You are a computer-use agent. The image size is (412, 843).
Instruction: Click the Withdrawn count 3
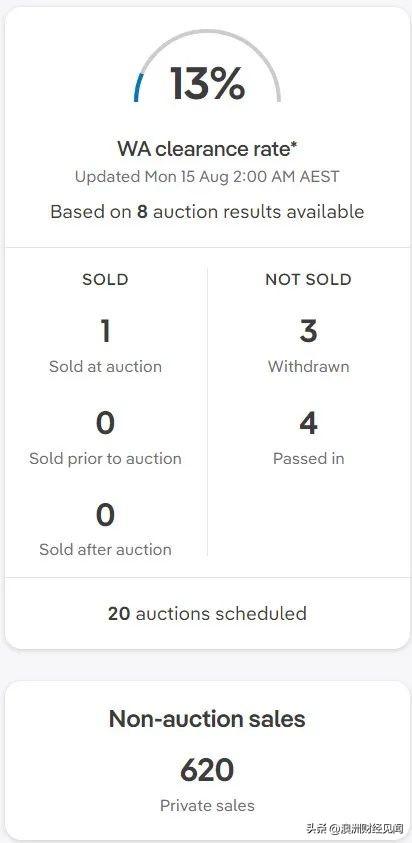coord(308,331)
